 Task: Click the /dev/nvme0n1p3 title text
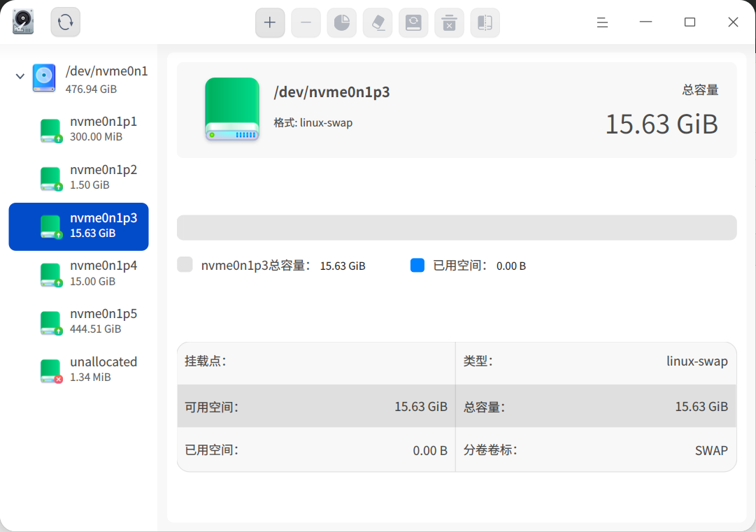click(x=331, y=92)
